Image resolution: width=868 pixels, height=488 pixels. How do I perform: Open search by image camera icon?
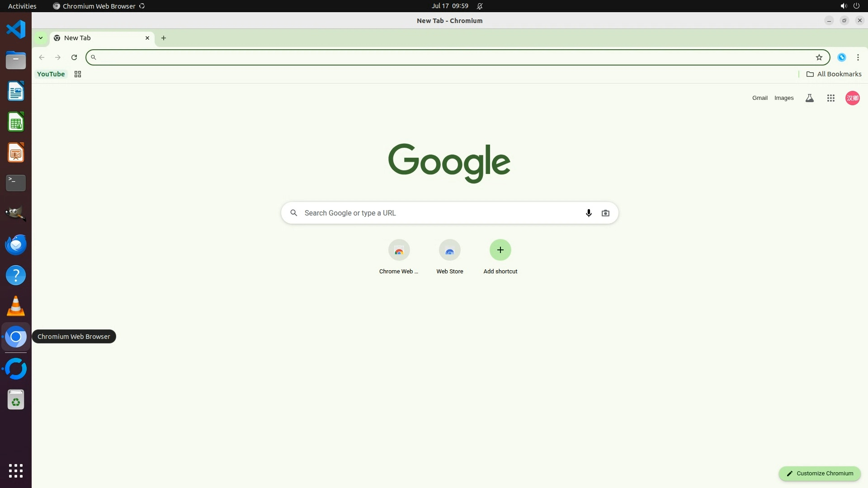pyautogui.click(x=605, y=213)
